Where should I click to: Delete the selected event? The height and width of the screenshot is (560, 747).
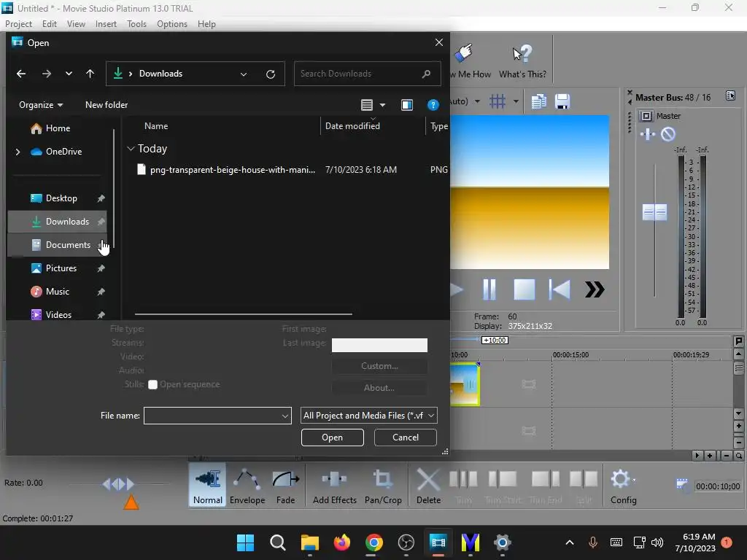click(x=428, y=485)
